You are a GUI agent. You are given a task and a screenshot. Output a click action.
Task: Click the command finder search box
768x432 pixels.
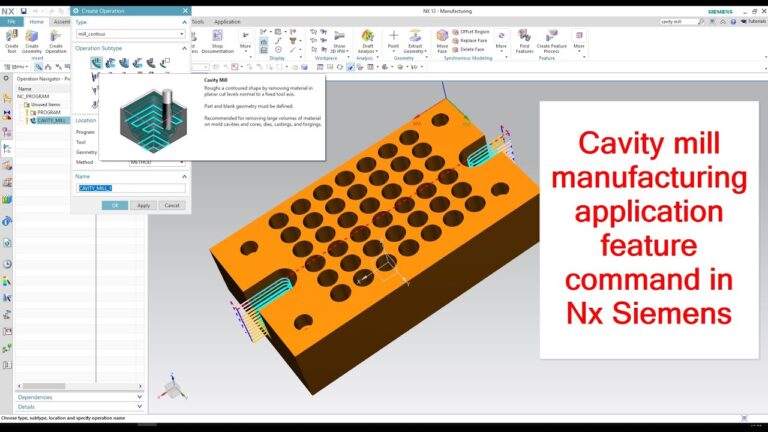678,22
